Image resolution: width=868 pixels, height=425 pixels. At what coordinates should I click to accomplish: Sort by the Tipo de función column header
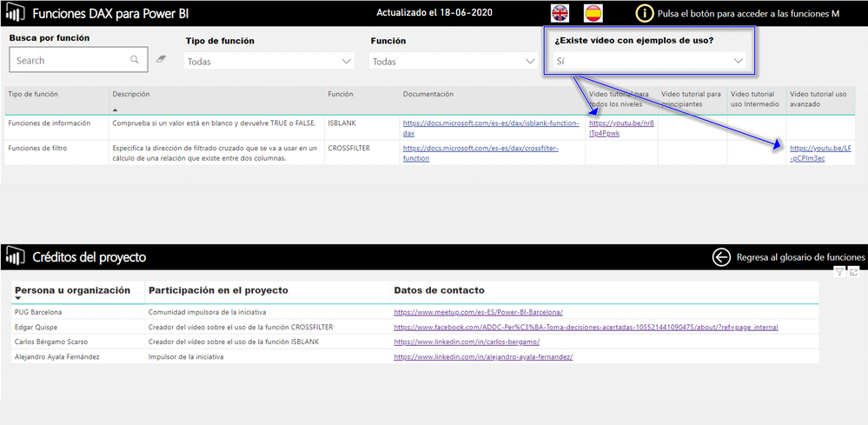[33, 94]
